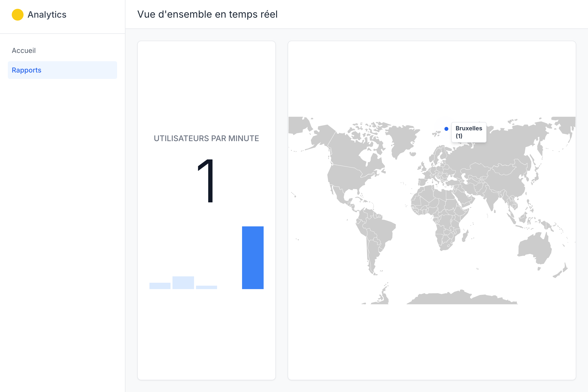
Task: Click the Vue d'ensemble en temps réel title
Action: [x=207, y=14]
